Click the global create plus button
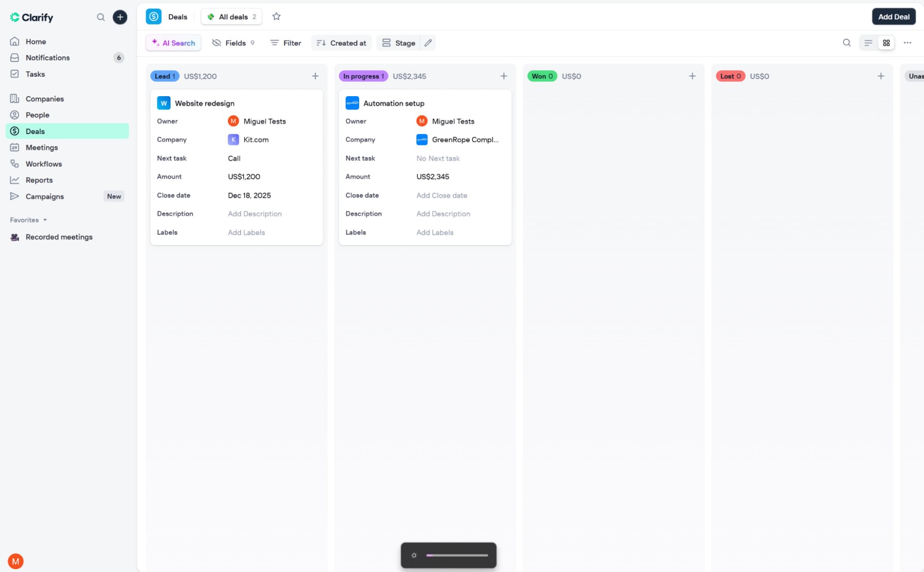The width and height of the screenshot is (924, 572). coord(120,17)
